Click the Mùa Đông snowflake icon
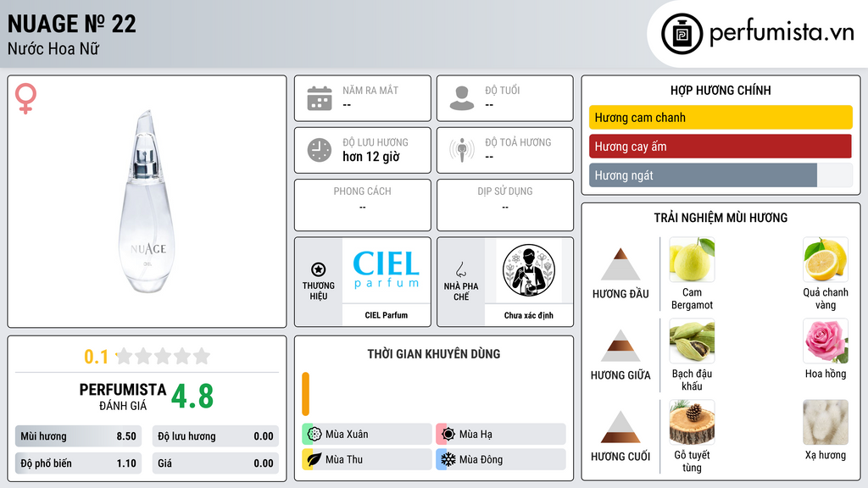This screenshot has height=488, width=868. point(448,459)
